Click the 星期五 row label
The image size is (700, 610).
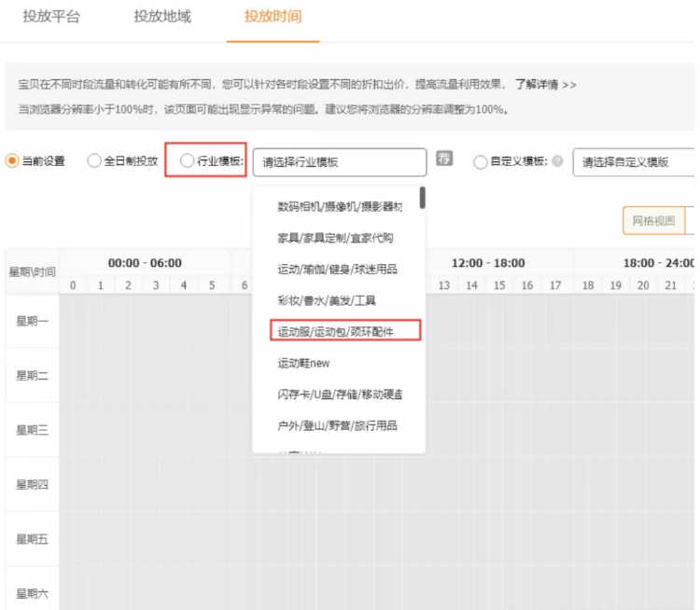coord(32,539)
